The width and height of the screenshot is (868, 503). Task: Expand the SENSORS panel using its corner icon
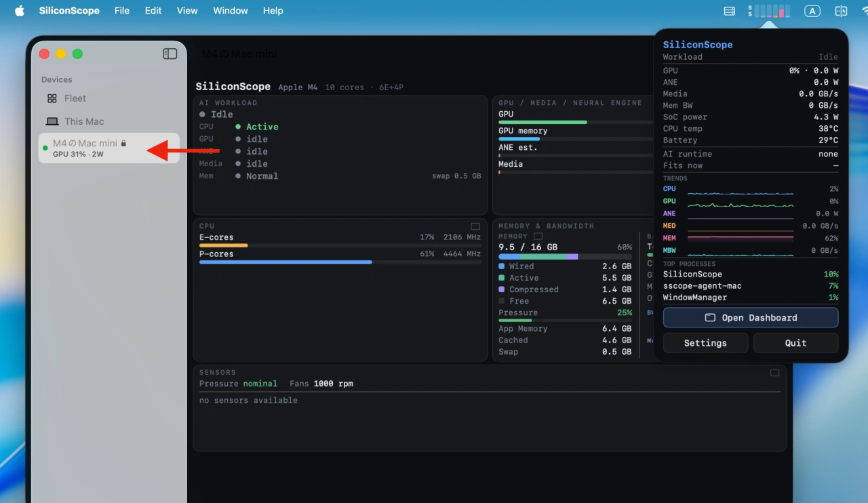click(x=775, y=373)
